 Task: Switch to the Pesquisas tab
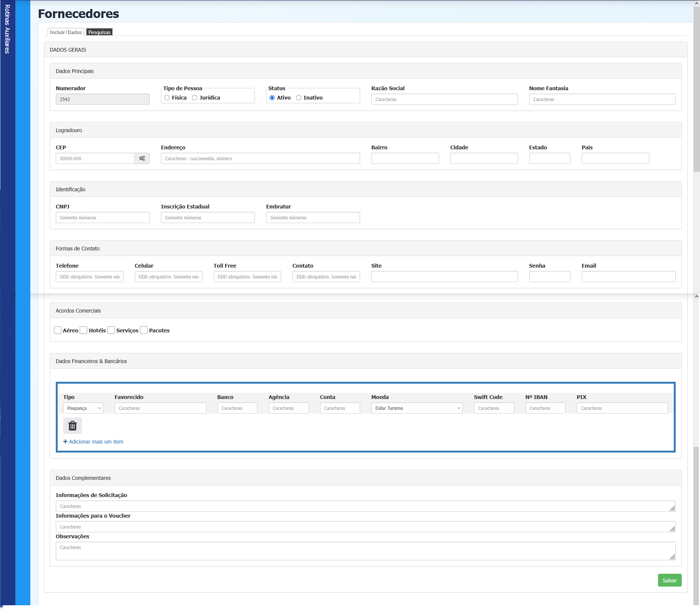coord(99,32)
